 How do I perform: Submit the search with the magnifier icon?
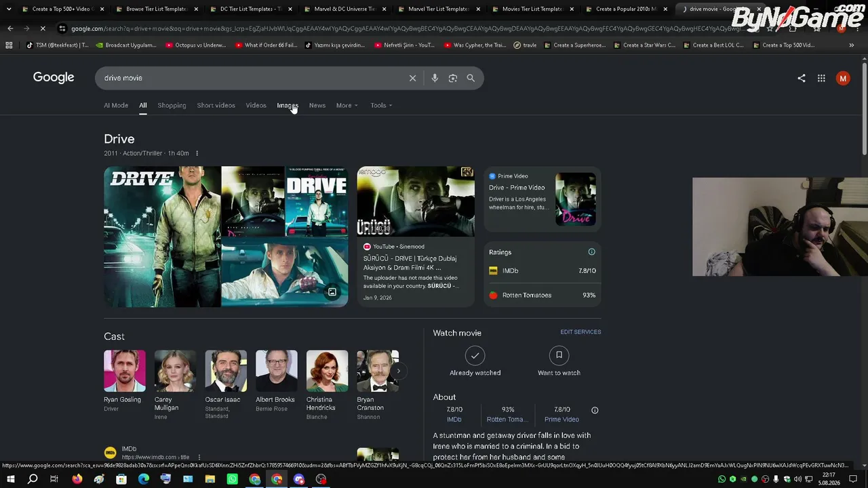coord(471,78)
